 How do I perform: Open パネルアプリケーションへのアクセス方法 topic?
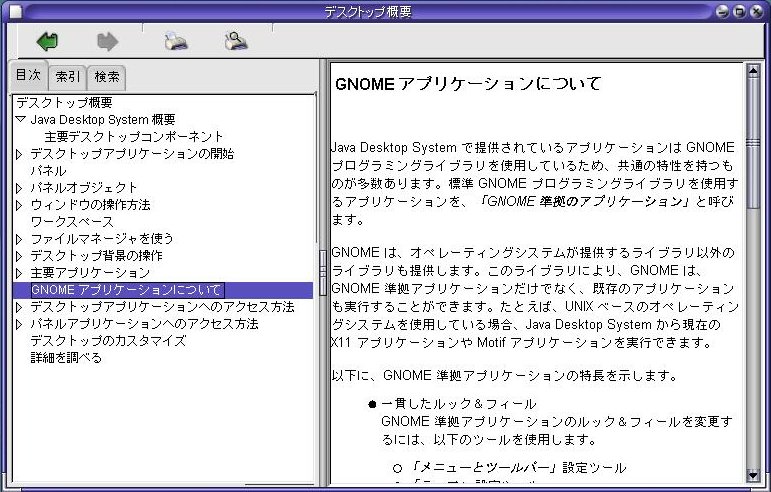(144, 324)
